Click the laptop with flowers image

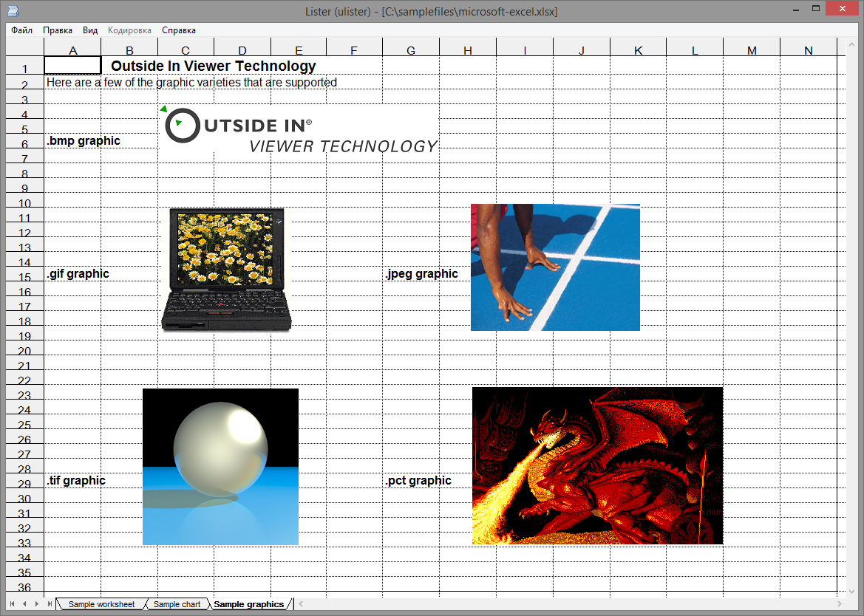point(226,269)
